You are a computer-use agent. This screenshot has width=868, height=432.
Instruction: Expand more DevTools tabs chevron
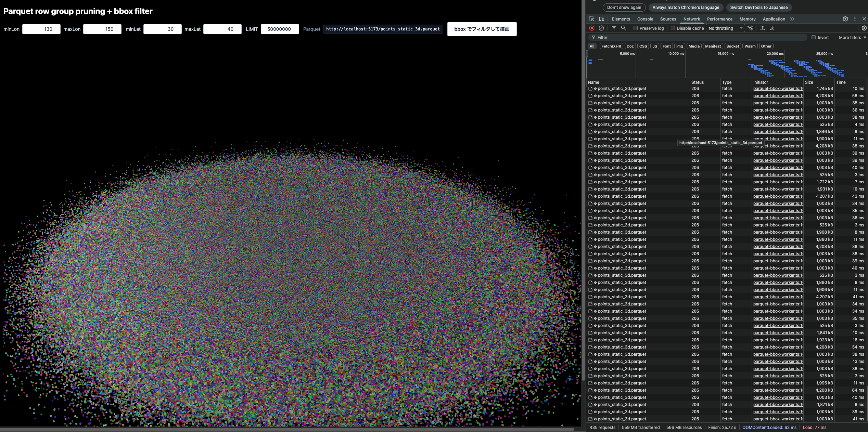pyautogui.click(x=792, y=19)
